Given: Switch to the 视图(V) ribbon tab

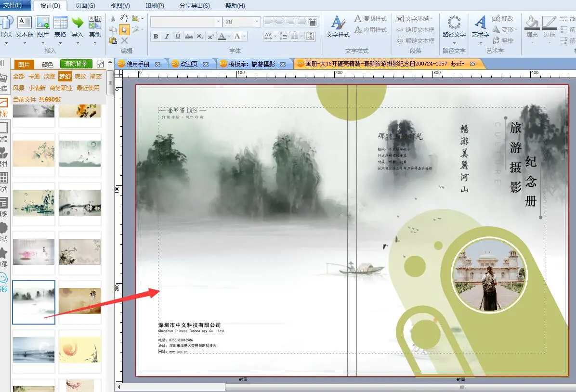Looking at the screenshot, I should pos(120,5).
